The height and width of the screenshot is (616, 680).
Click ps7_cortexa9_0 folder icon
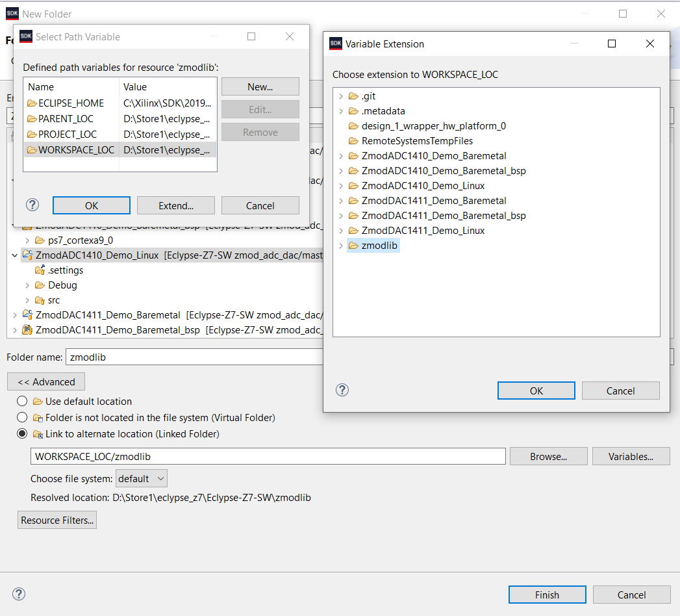point(40,240)
